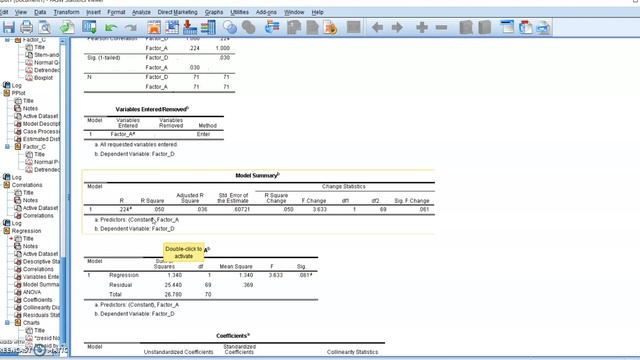Click the green Undo arrow icon

pyautogui.click(x=111, y=28)
